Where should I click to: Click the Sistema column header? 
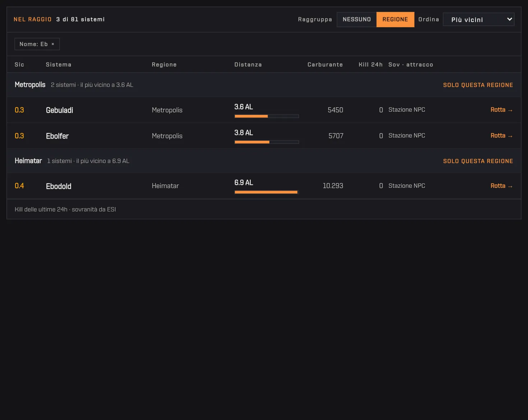click(59, 65)
